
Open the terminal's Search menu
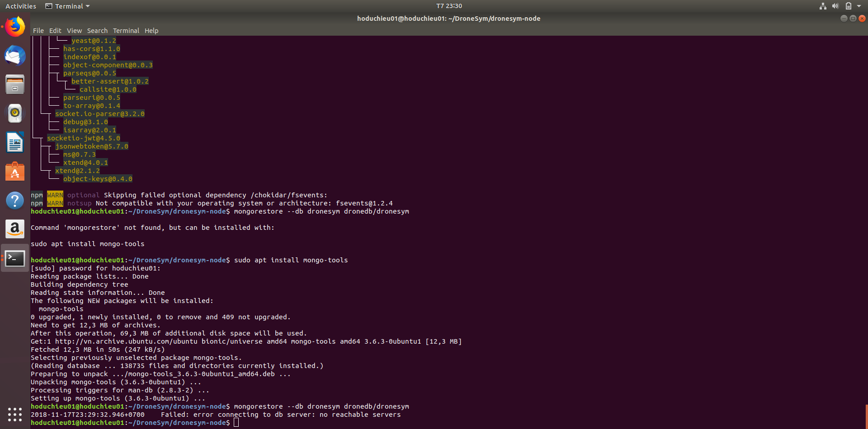(x=97, y=30)
